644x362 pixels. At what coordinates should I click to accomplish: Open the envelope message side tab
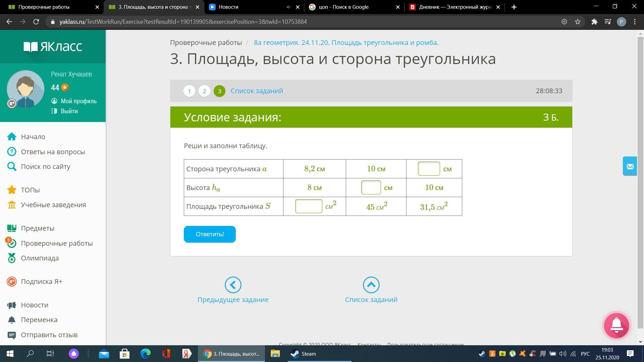[x=630, y=166]
